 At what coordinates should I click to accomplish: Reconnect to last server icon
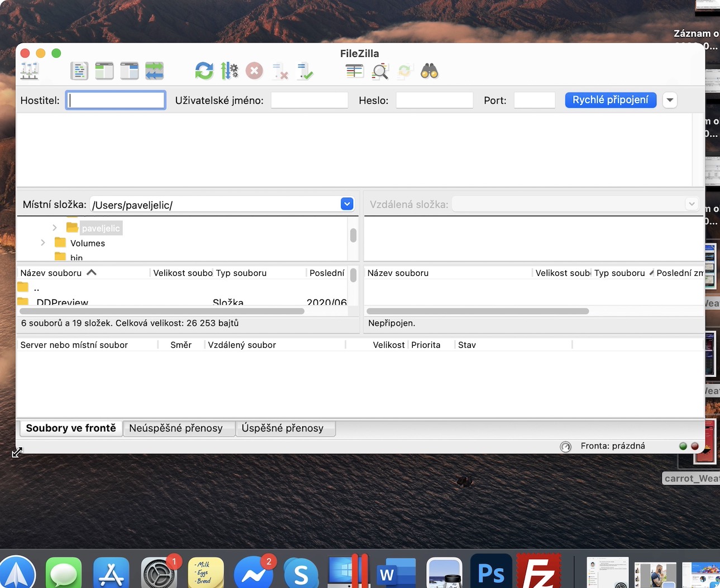point(305,71)
